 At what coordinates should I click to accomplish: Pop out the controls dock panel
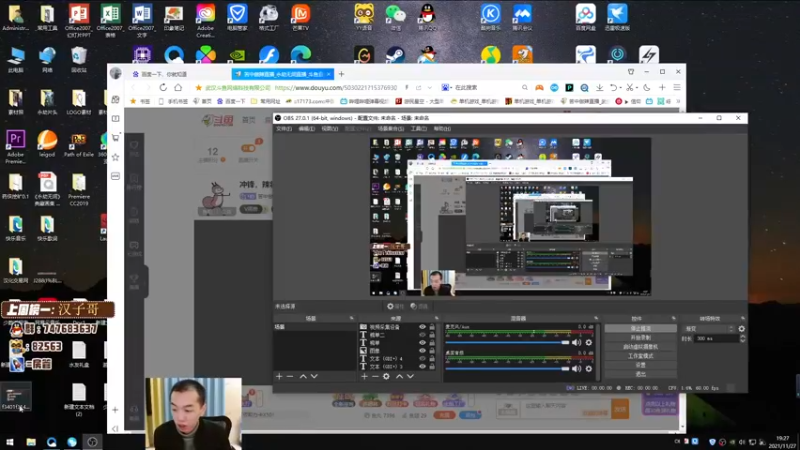pyautogui.click(x=674, y=318)
